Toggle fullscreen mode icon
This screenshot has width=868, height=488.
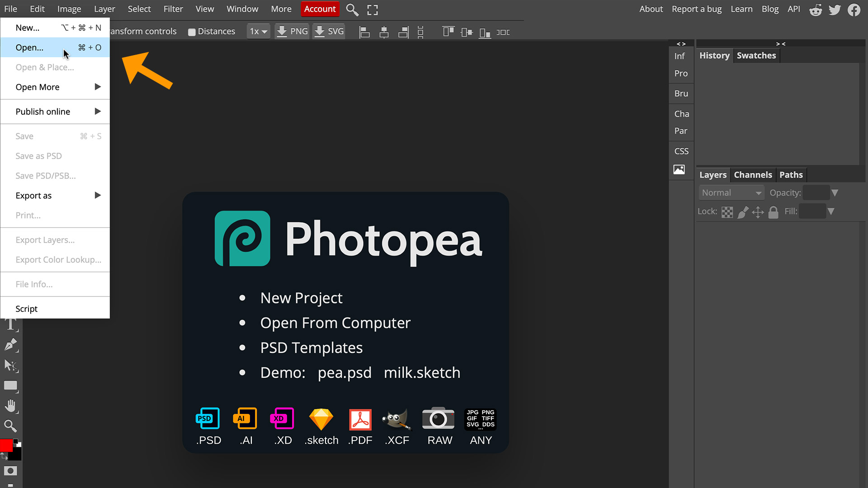[x=373, y=9]
